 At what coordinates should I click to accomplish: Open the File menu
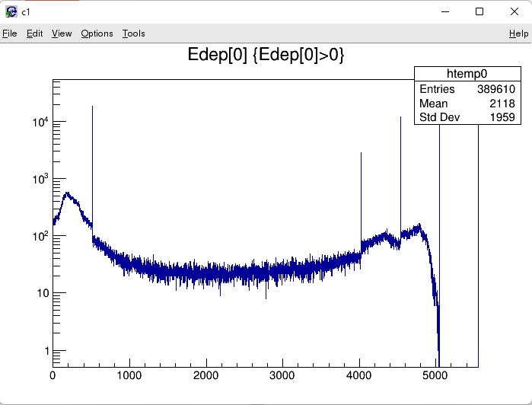(10, 33)
